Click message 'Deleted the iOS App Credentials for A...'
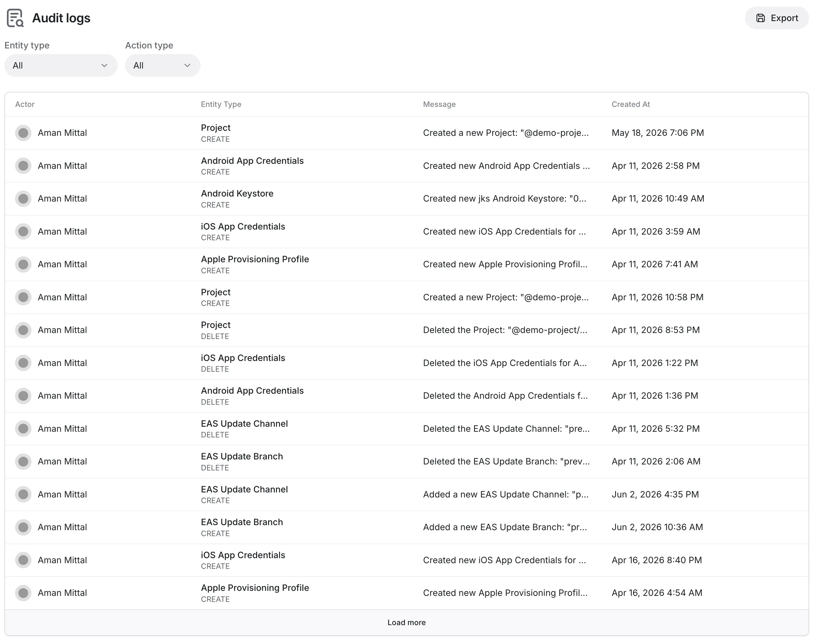This screenshot has width=816, height=644. click(x=505, y=363)
